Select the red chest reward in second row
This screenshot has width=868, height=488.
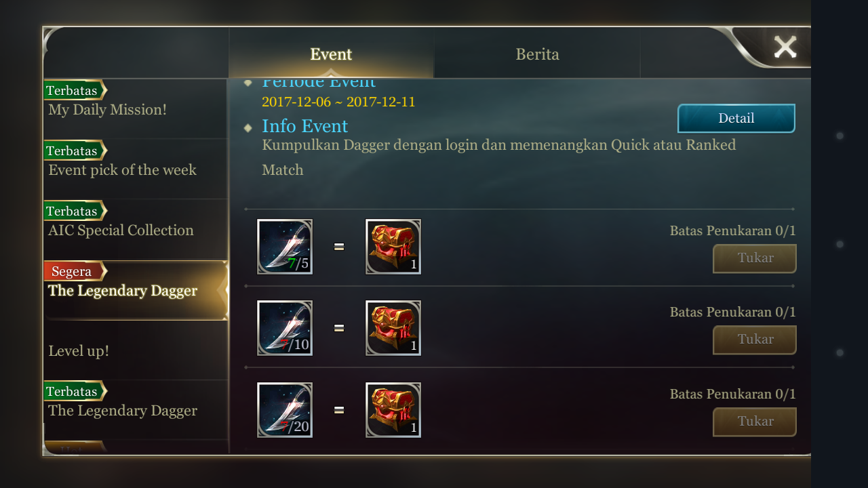click(x=393, y=328)
